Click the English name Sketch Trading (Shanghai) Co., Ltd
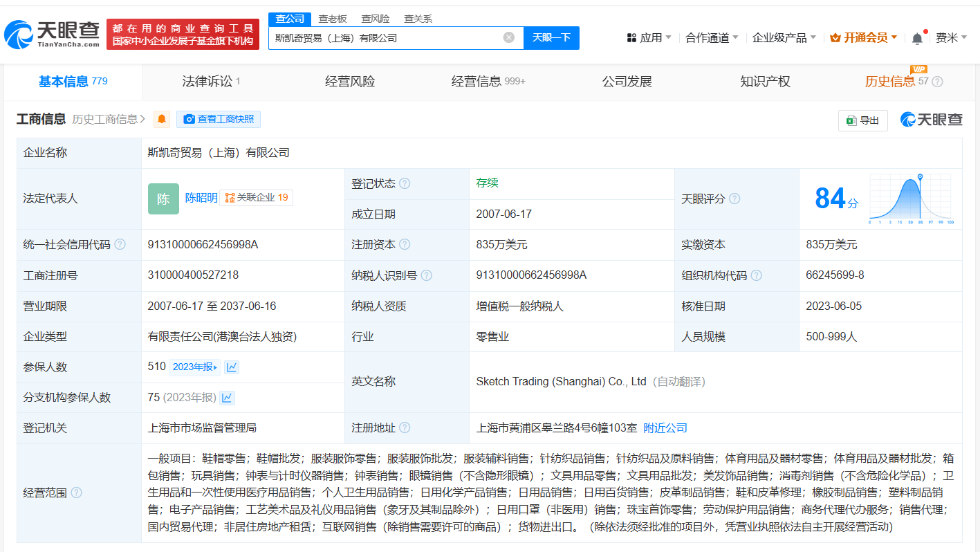This screenshot has height=552, width=980. click(x=561, y=382)
